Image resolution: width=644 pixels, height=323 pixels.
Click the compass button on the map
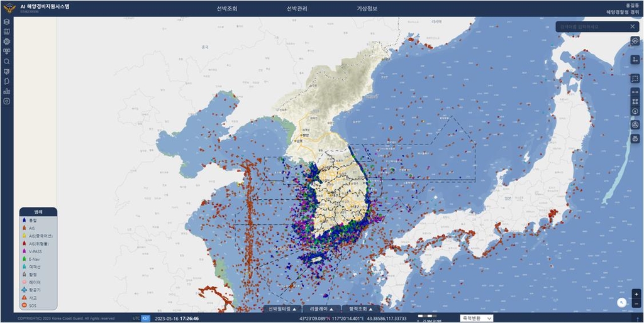[621, 302]
